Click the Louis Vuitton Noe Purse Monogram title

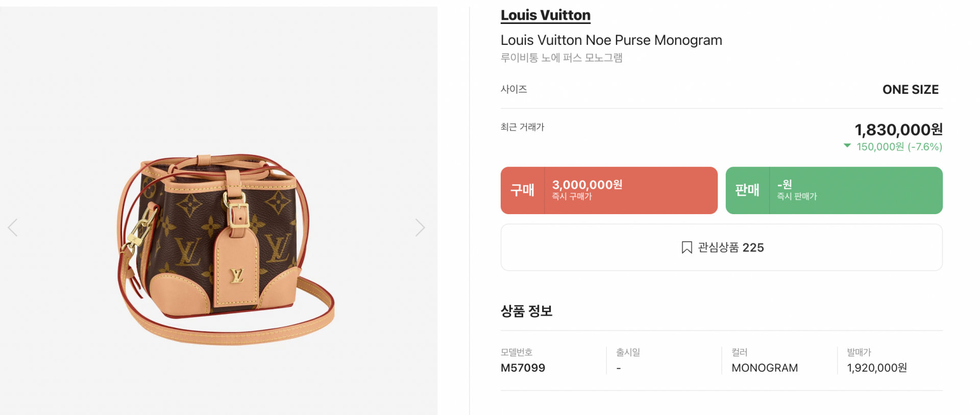(611, 40)
